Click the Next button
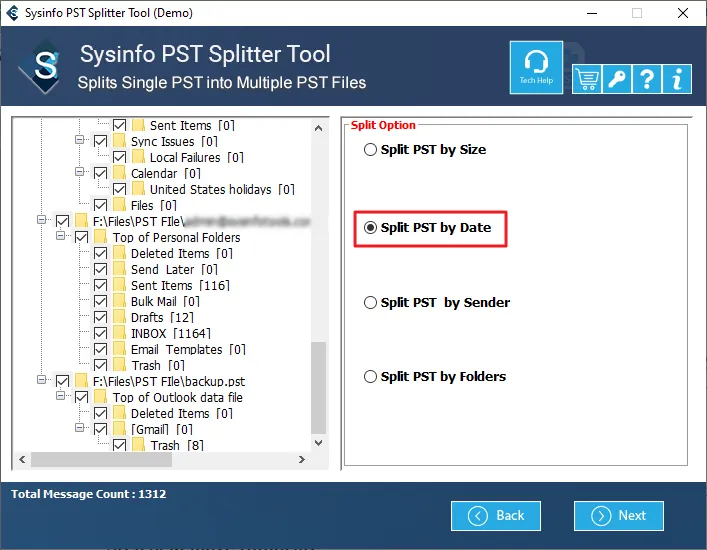 [619, 516]
